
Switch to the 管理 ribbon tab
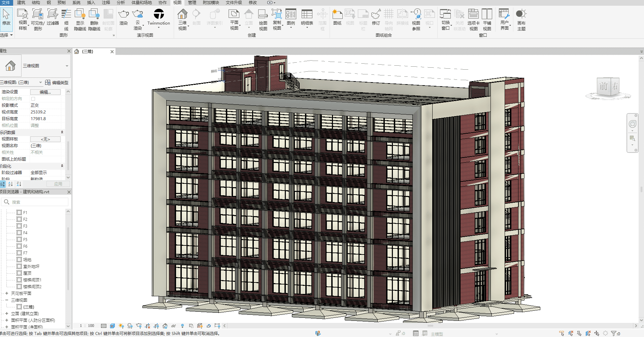pos(192,3)
